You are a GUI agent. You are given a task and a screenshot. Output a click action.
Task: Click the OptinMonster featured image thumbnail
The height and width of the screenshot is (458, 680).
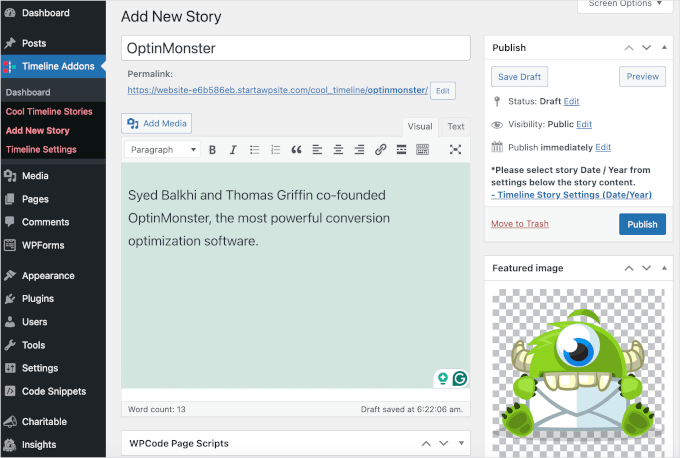[578, 373]
